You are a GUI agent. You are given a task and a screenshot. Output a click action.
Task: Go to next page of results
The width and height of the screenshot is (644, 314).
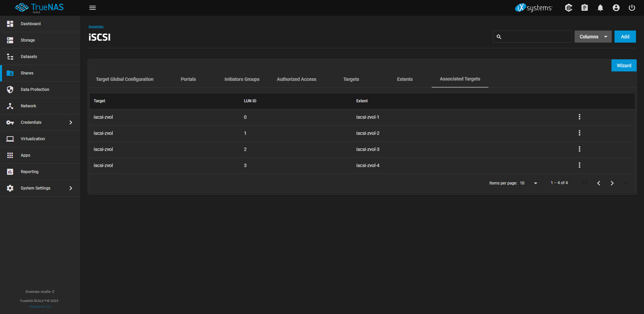point(612,183)
